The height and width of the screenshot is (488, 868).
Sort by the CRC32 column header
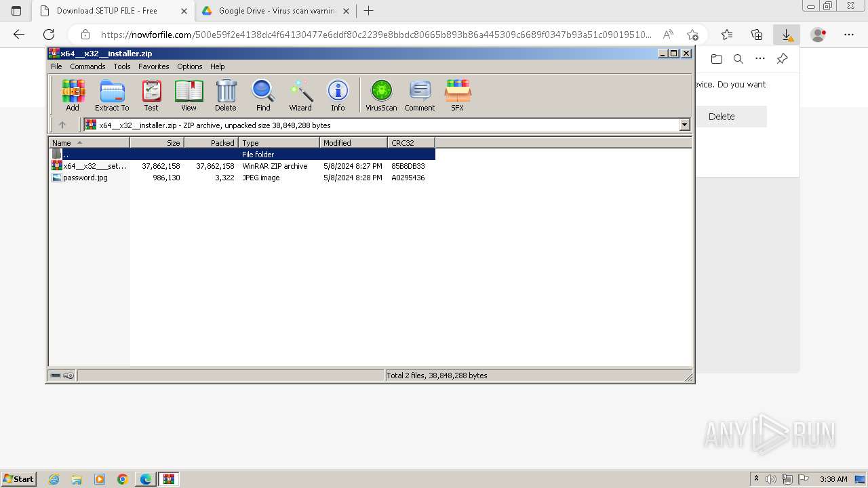pyautogui.click(x=411, y=142)
